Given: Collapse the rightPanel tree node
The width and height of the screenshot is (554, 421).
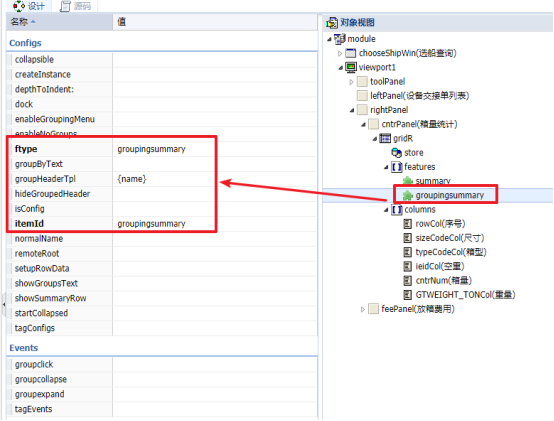Looking at the screenshot, I should click(x=352, y=110).
